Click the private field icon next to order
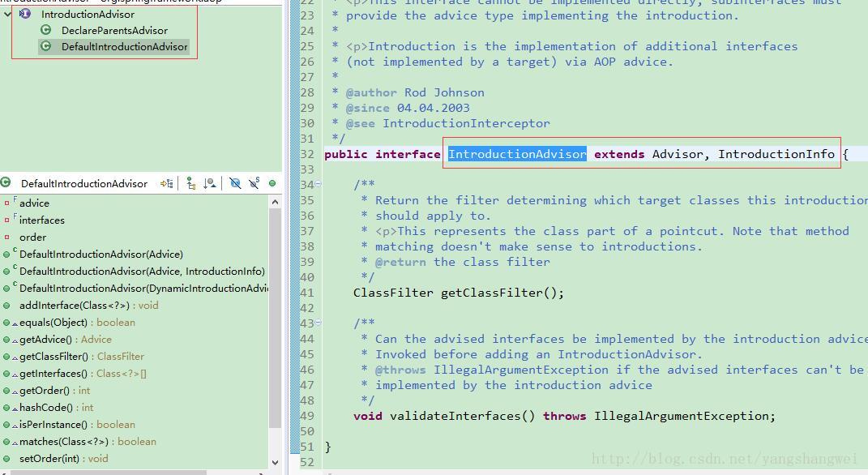Image resolution: width=868 pixels, height=475 pixels. coord(7,237)
